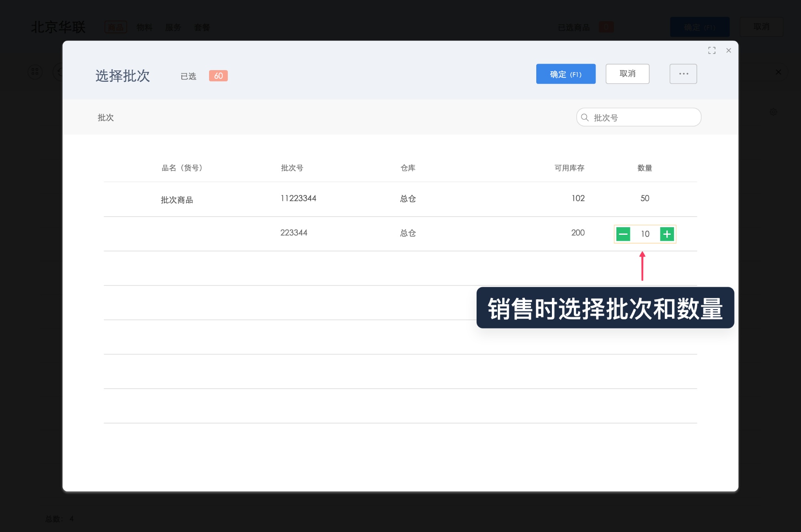Viewport: 801px width, 532px height.
Task: Decrease quantity with the green minus button
Action: coord(623,234)
